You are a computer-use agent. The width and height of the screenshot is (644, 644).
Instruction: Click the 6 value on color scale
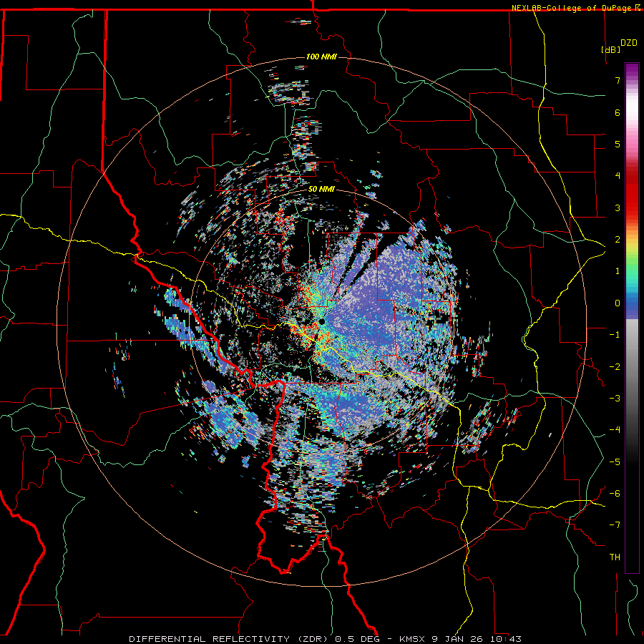pos(618,112)
